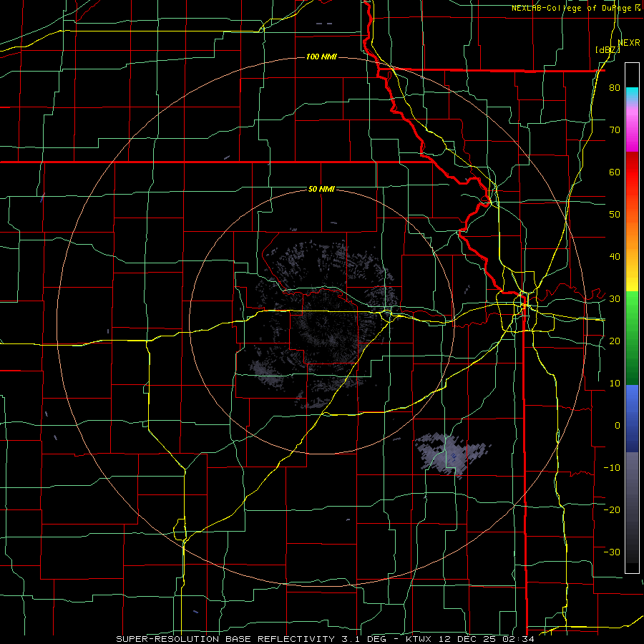This screenshot has width=644, height=644.
Task: Click the 70 dBZ scale value
Action: [x=615, y=130]
